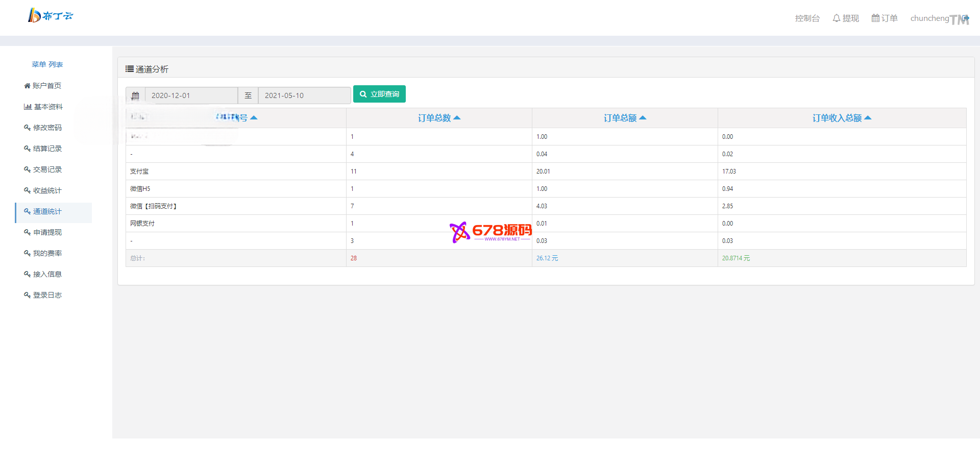This screenshot has height=464, width=980.
Task: Go to 收益统计 page
Action: (x=47, y=190)
